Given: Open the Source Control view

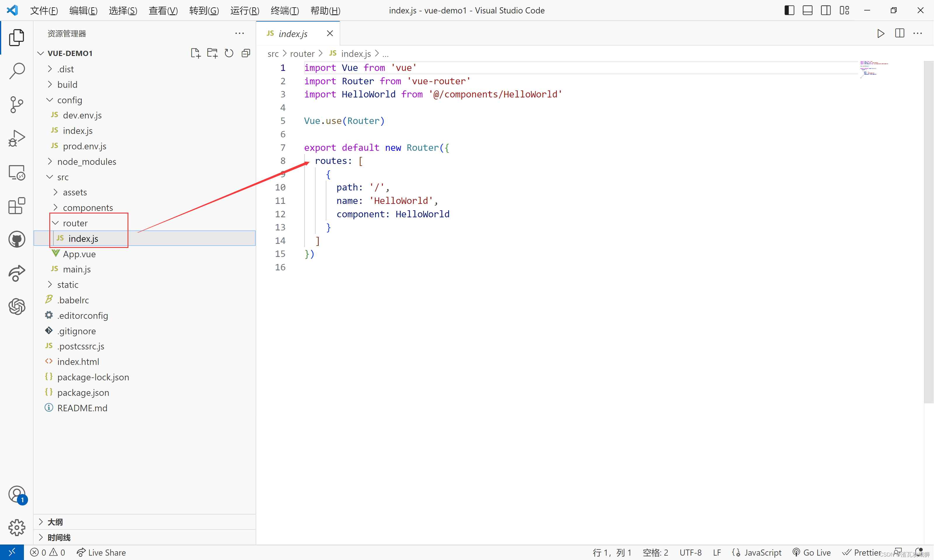Looking at the screenshot, I should coord(17,104).
